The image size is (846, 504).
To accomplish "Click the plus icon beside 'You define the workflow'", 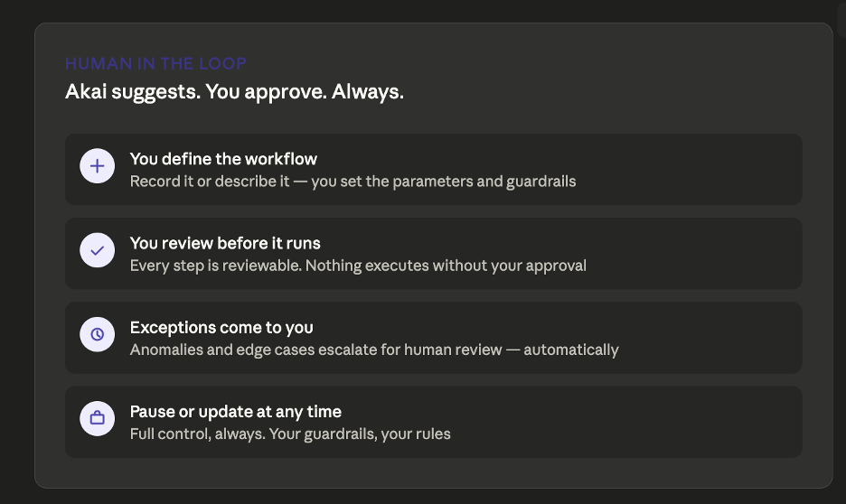I will point(97,166).
